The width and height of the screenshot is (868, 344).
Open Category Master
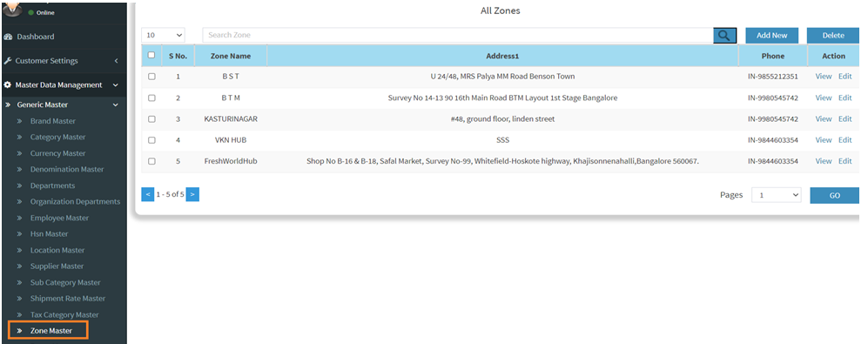58,138
